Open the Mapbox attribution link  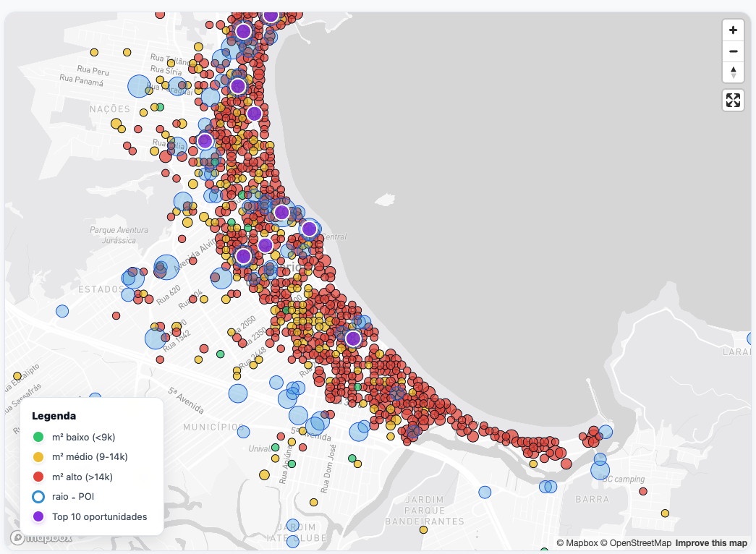tap(577, 543)
